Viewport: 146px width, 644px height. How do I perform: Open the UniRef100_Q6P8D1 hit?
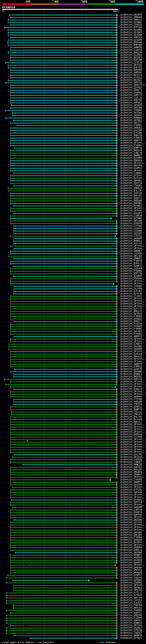coord(131,180)
